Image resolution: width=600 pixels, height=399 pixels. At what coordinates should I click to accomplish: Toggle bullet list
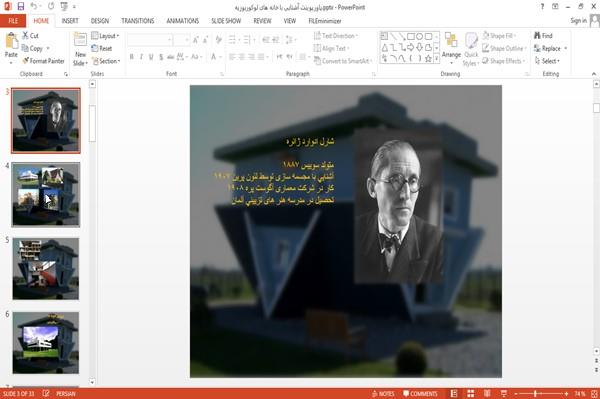coord(232,40)
